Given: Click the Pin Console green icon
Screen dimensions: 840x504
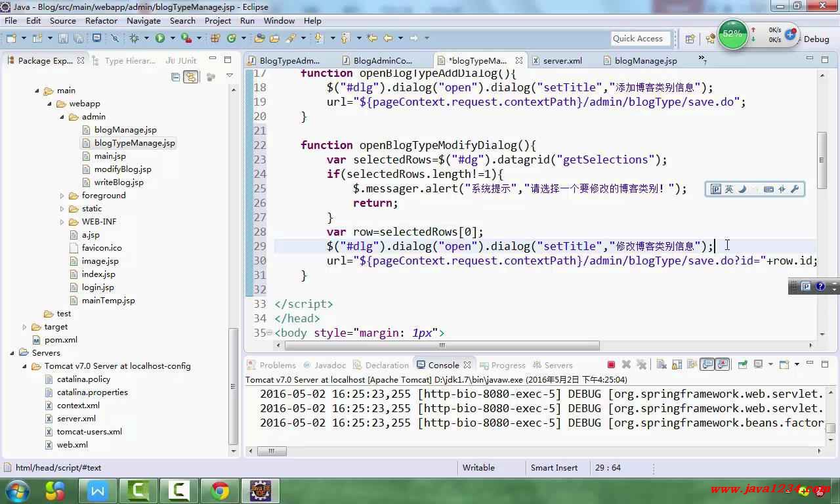Looking at the screenshot, I should click(x=742, y=364).
